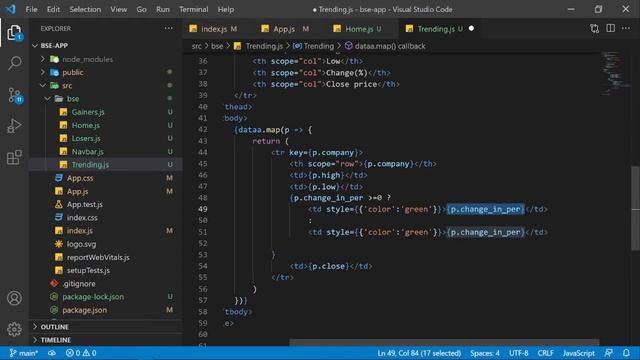Screen dimensions: 640x360
Task: Open the notifications bell
Action: [626, 353]
